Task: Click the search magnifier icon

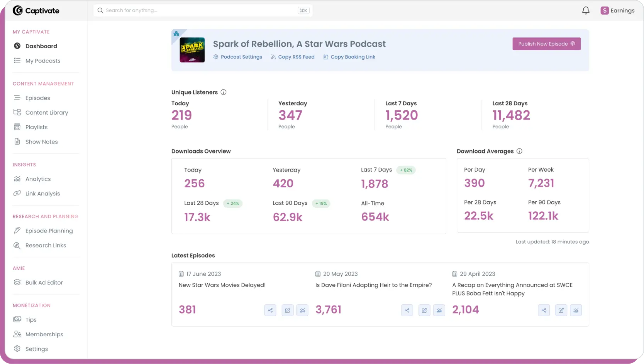Action: pyautogui.click(x=100, y=10)
